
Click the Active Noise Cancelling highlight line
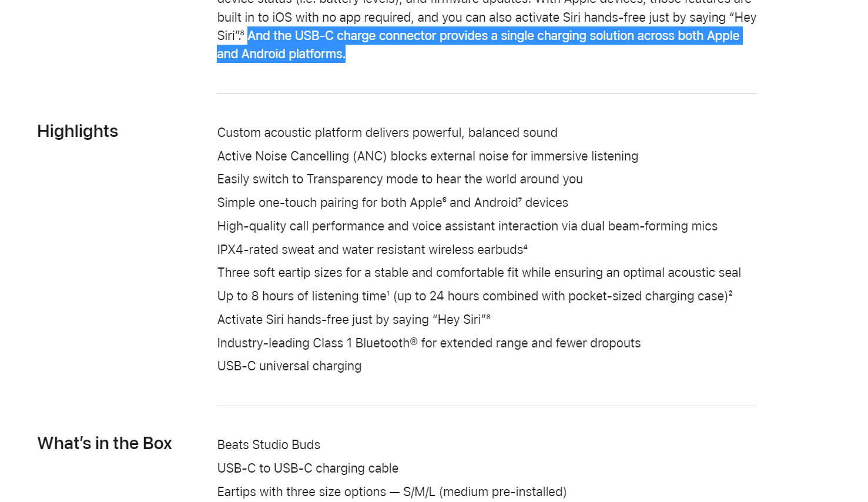point(428,156)
